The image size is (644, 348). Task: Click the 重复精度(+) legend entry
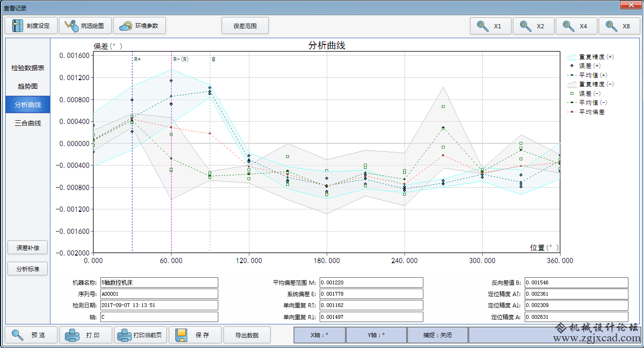[x=590, y=57]
